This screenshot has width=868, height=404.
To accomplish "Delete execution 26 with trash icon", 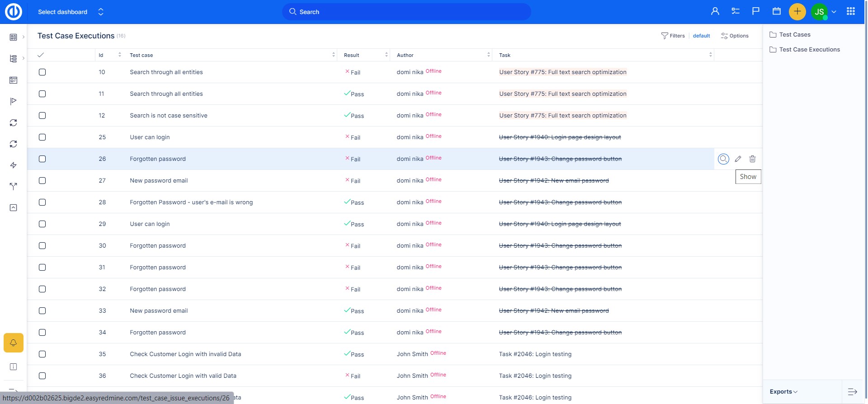I will tap(752, 159).
